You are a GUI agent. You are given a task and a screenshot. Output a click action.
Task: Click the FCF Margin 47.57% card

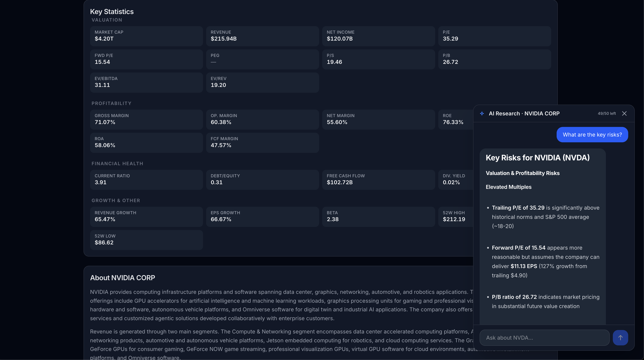263,143
